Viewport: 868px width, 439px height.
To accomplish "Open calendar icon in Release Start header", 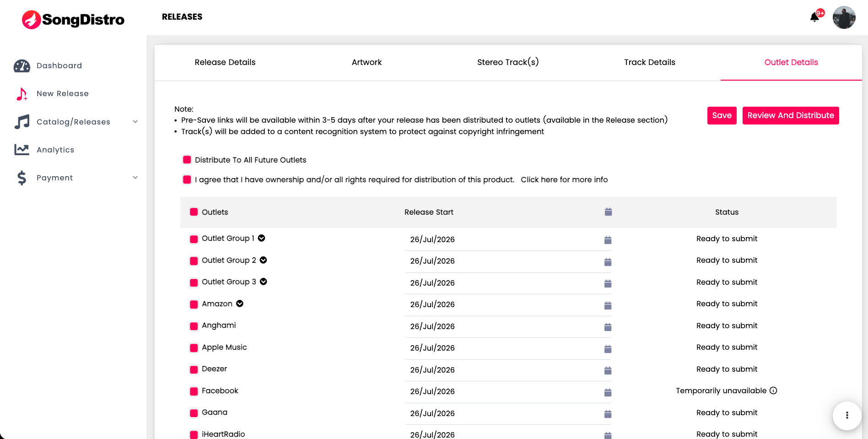I will click(608, 212).
